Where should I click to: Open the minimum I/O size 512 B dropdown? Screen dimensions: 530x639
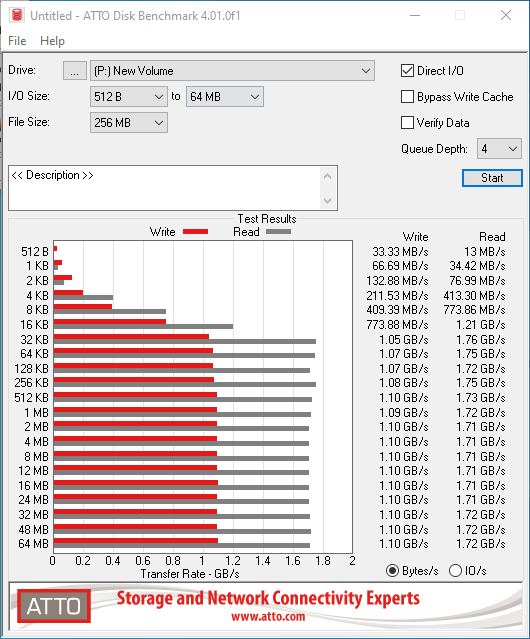pos(129,97)
